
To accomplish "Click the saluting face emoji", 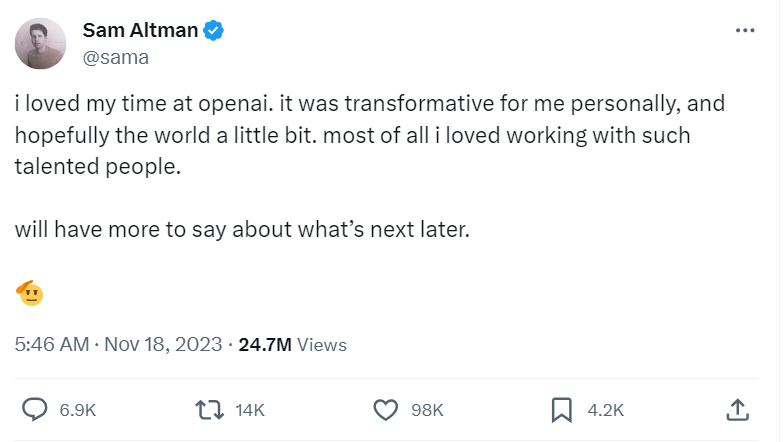I will (30, 293).
